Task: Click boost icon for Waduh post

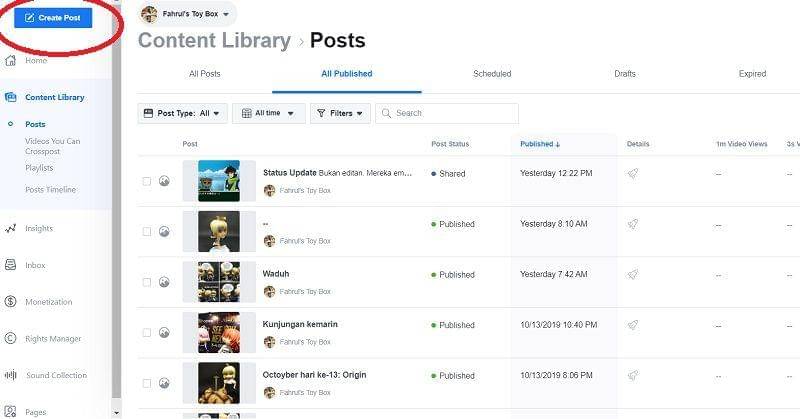Action: (x=633, y=275)
